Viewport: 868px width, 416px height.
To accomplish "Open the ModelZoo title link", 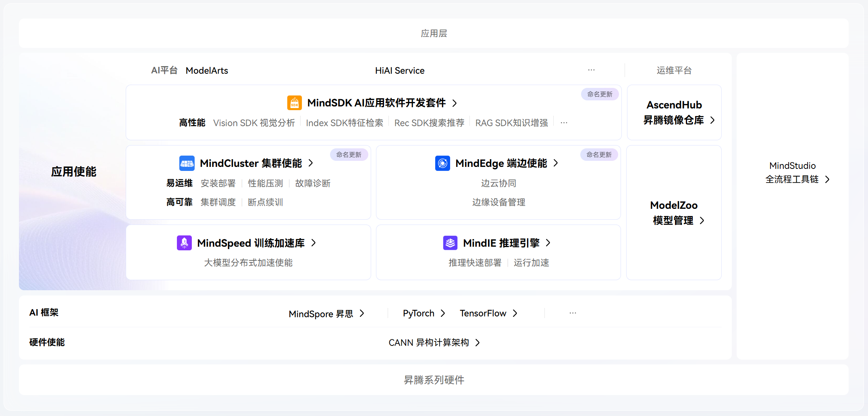I will point(674,205).
